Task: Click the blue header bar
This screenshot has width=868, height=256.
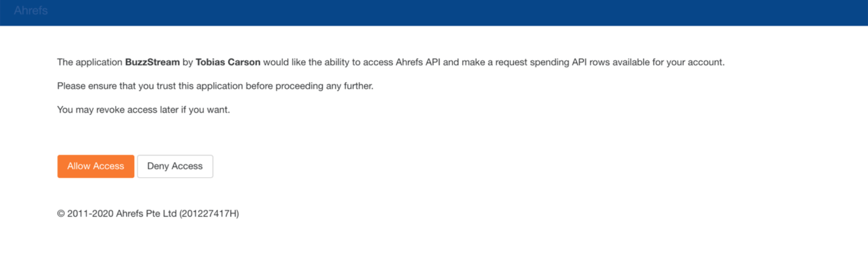Action: 434,13
